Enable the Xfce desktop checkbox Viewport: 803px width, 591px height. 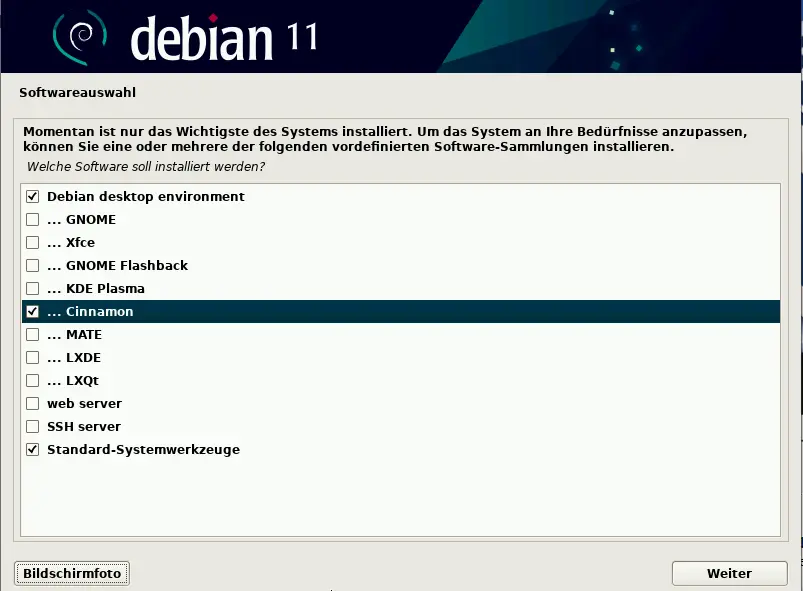point(32,242)
